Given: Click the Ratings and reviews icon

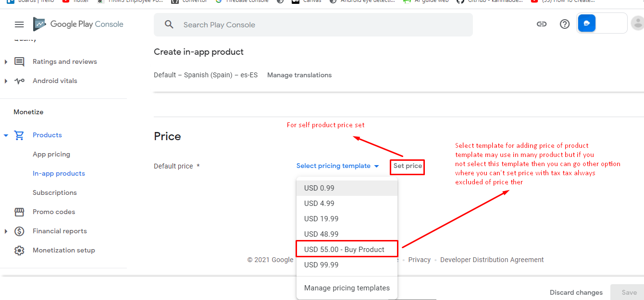Looking at the screenshot, I should click(19, 61).
